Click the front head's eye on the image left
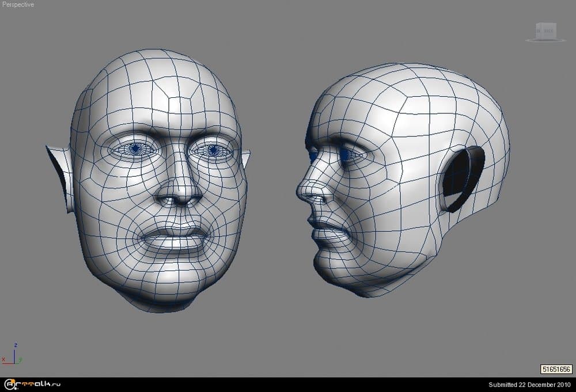 [136, 150]
